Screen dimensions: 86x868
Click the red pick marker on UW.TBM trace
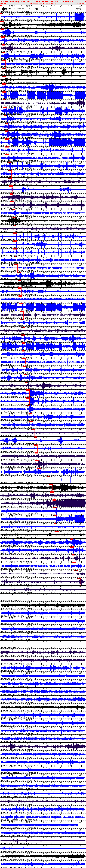(x=57, y=531)
